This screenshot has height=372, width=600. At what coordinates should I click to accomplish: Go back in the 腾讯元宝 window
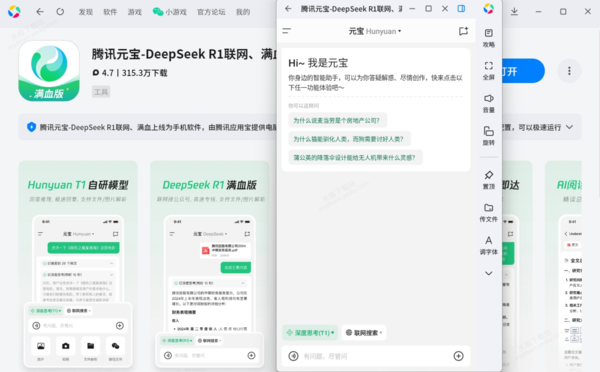tap(288, 9)
